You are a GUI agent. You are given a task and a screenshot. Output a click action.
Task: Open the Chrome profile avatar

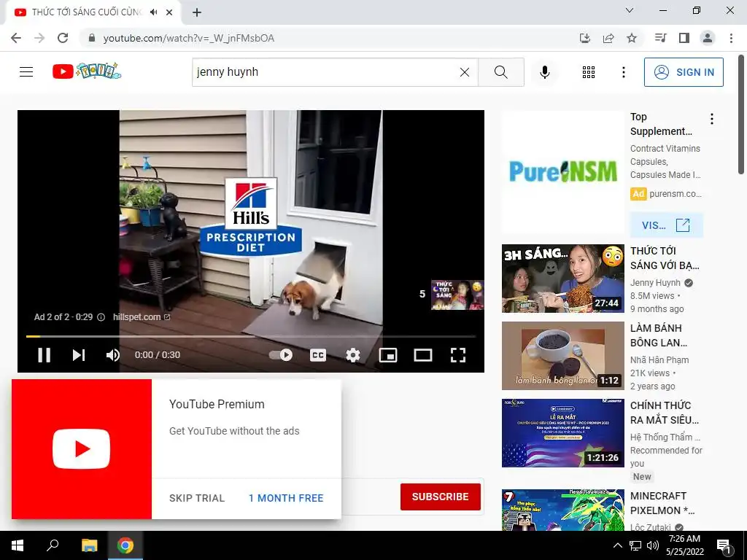pyautogui.click(x=708, y=38)
